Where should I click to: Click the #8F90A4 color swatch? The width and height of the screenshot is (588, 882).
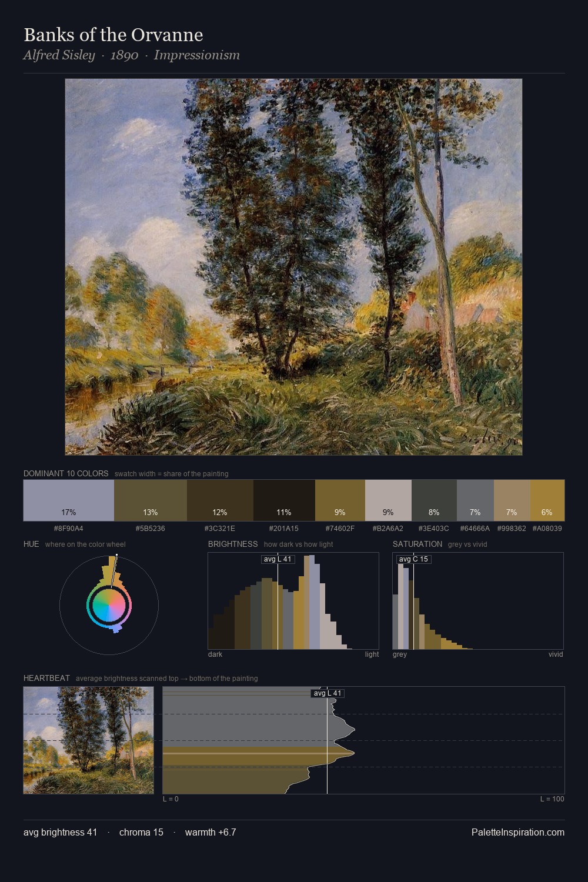point(69,500)
